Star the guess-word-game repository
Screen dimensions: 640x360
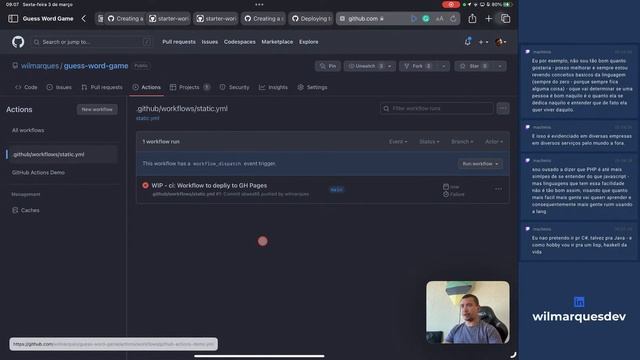(x=474, y=66)
